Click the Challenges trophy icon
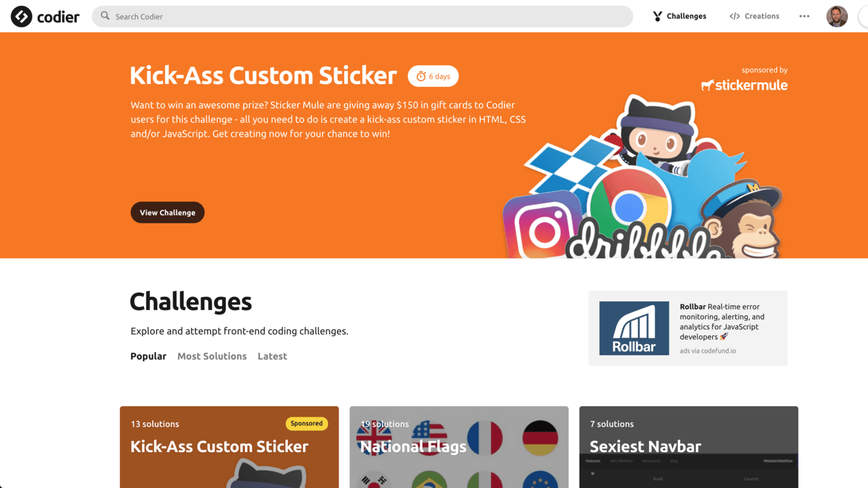 [658, 17]
